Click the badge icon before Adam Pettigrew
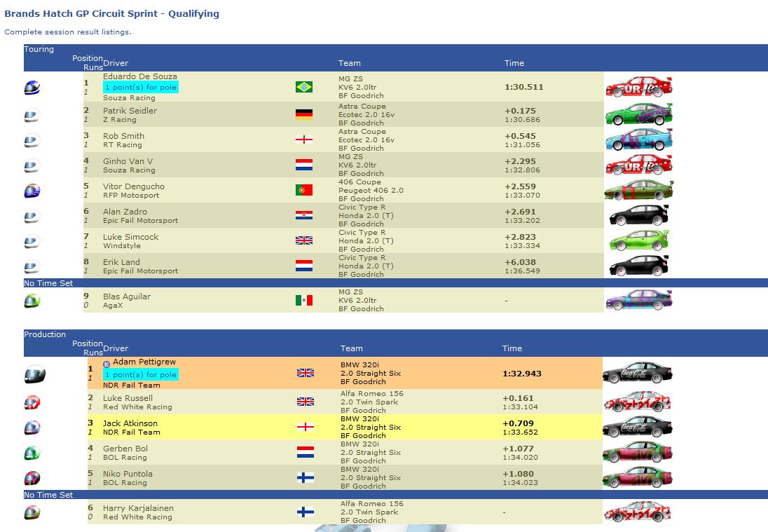 107,364
